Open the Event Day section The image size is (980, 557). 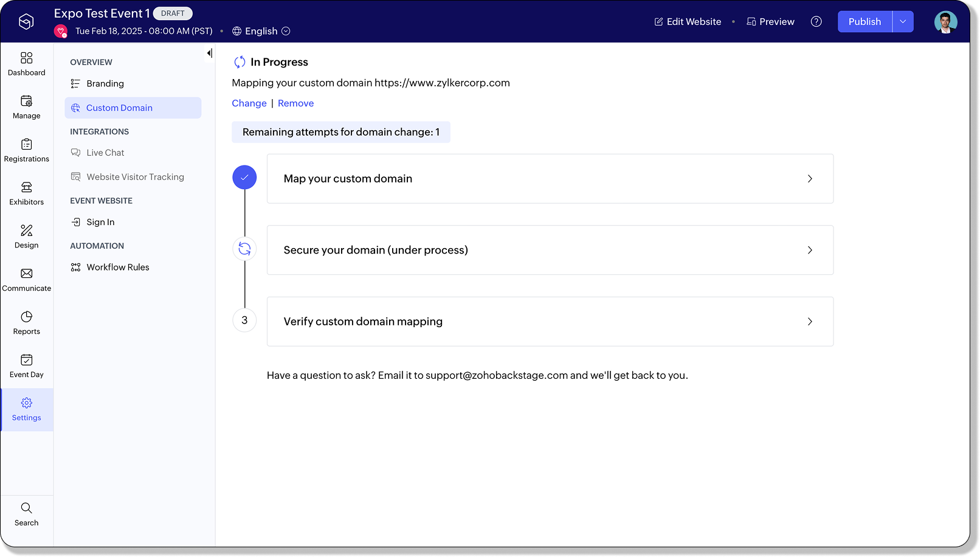[x=27, y=366]
